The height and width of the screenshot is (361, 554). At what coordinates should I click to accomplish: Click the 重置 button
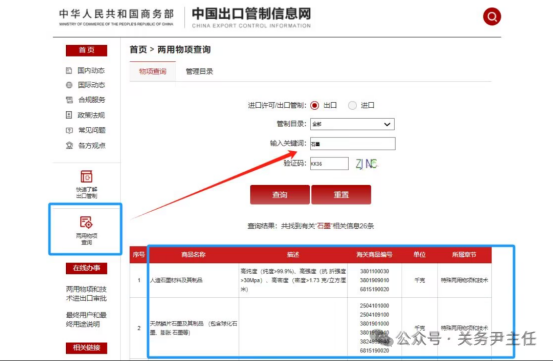[341, 195]
